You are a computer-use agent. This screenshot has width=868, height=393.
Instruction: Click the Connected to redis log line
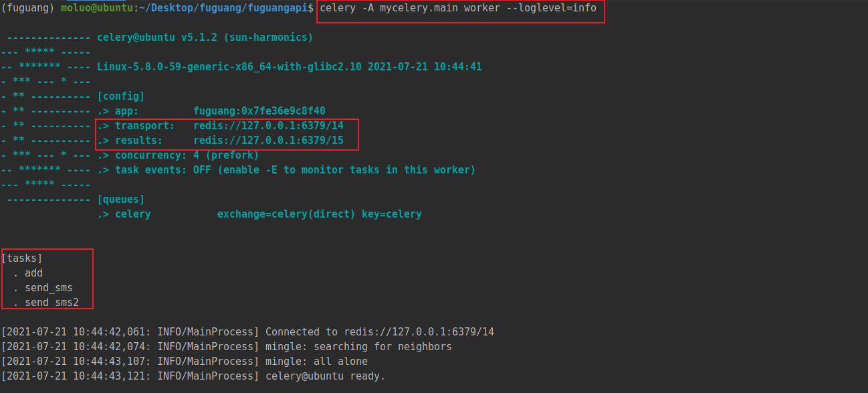(x=379, y=332)
